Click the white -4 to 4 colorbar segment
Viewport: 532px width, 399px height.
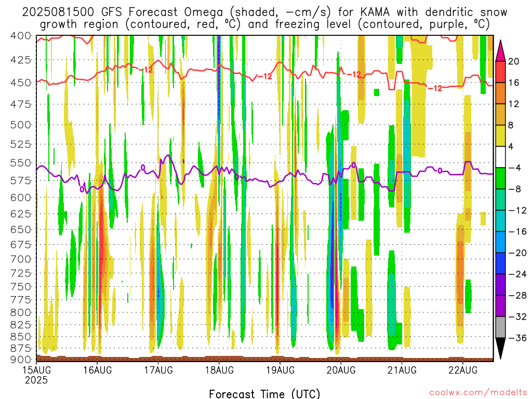500,157
